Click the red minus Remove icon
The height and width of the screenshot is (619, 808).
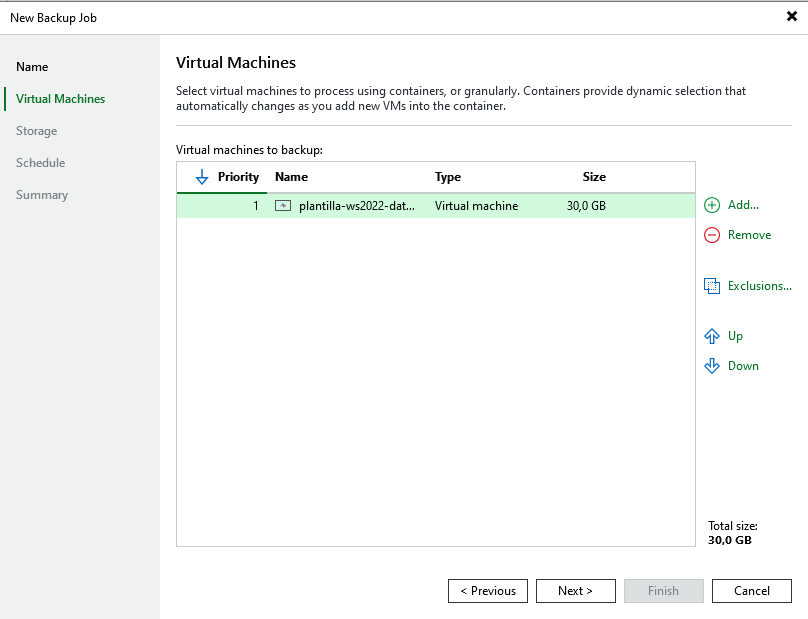pyautogui.click(x=712, y=235)
